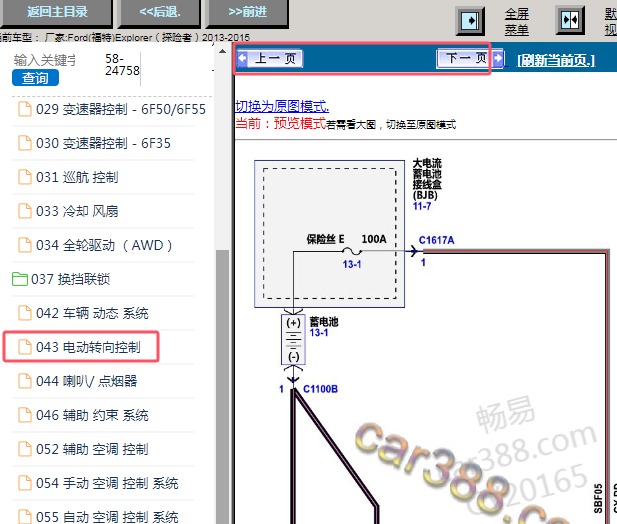Click battery symbol in diagram

click(293, 339)
